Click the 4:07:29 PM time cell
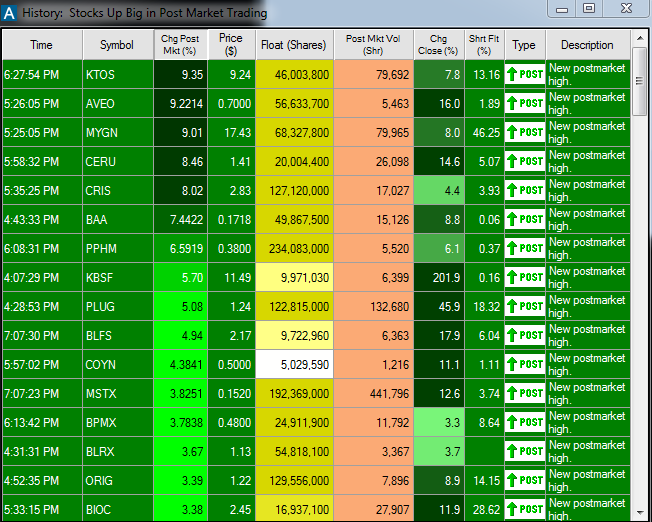The image size is (652, 522). [42, 277]
